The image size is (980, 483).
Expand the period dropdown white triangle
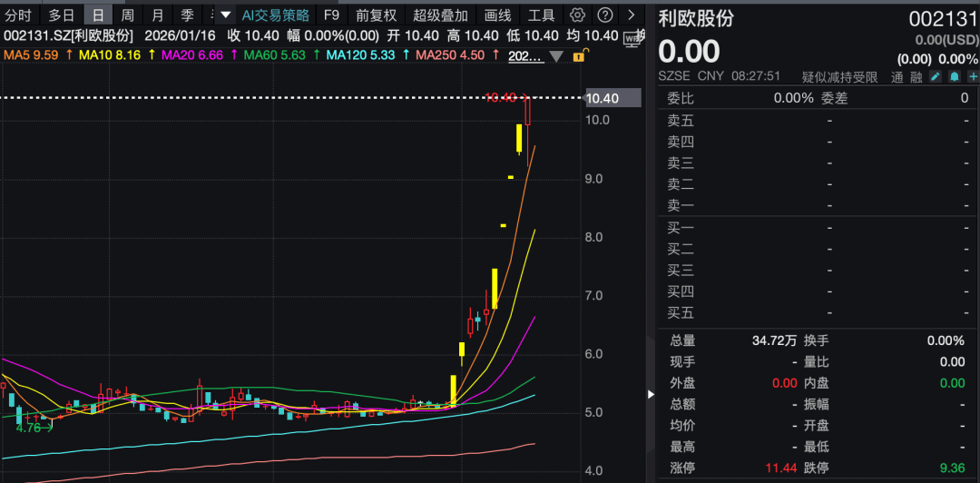(x=226, y=15)
